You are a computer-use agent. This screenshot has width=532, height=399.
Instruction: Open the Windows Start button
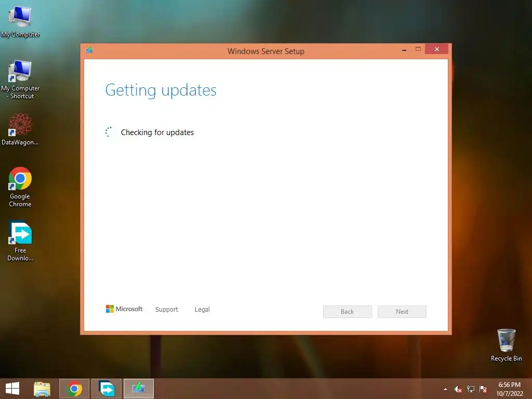click(x=12, y=389)
